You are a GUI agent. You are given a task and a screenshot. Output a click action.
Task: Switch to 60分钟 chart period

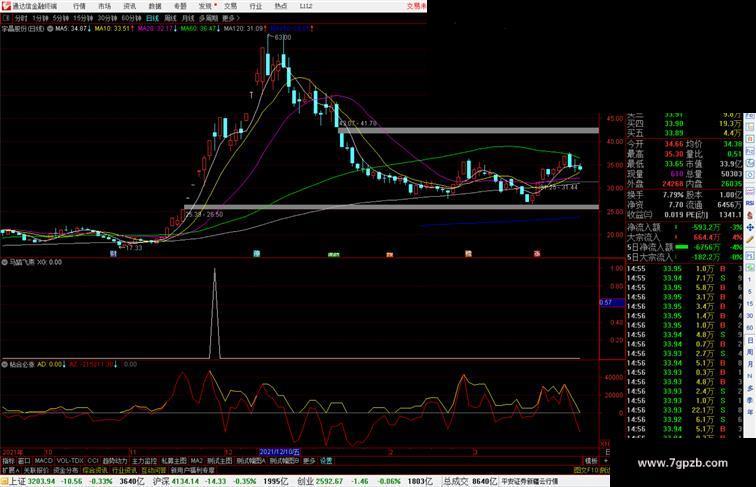[x=131, y=18]
